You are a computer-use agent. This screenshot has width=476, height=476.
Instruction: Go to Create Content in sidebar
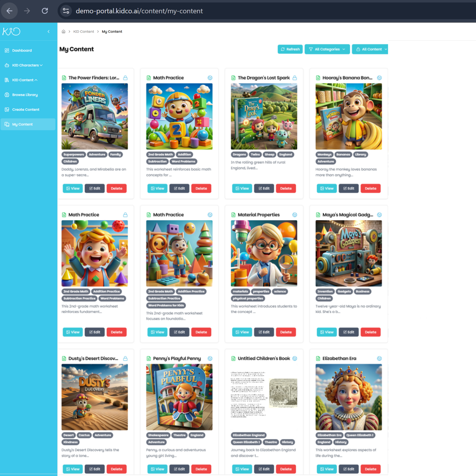pyautogui.click(x=26, y=110)
